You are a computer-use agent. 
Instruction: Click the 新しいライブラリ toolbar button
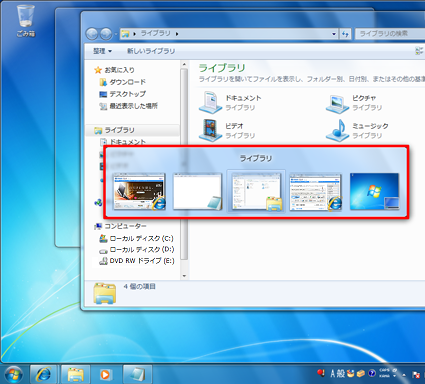point(151,51)
